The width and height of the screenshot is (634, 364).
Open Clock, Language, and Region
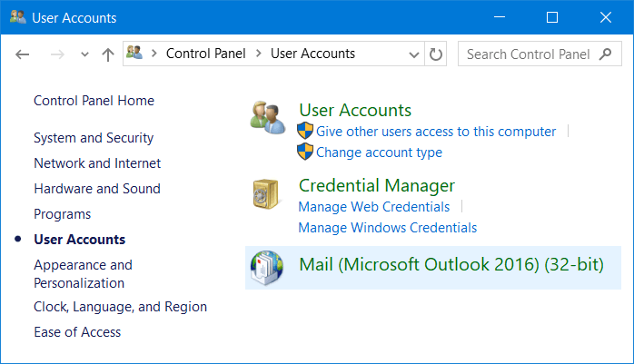coord(120,307)
